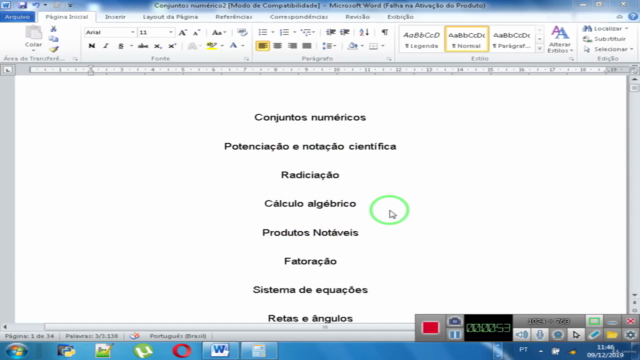Click the recorder's blue pen draw tool

click(594, 335)
